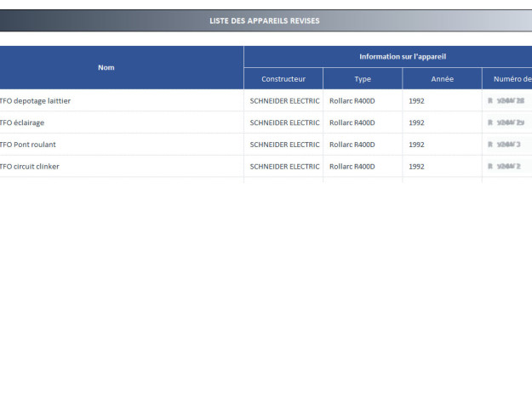
Task: Click the Constructeur cell in TFO éclairage row
Action: point(284,122)
